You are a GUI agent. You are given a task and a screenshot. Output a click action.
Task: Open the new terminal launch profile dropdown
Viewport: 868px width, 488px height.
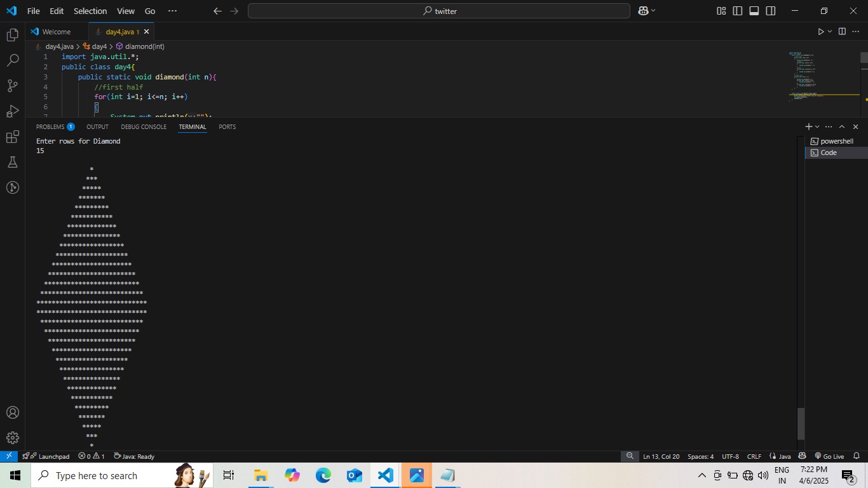tap(817, 127)
